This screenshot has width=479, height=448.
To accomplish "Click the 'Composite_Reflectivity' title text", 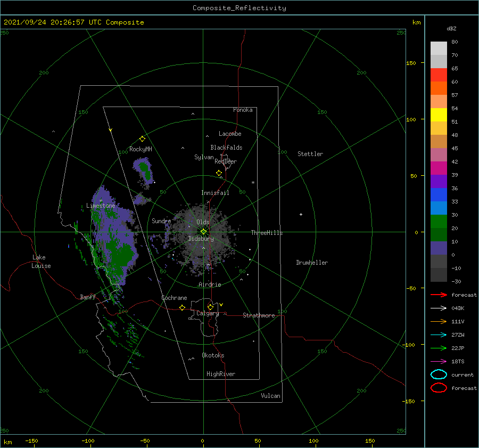I will coord(240,8).
